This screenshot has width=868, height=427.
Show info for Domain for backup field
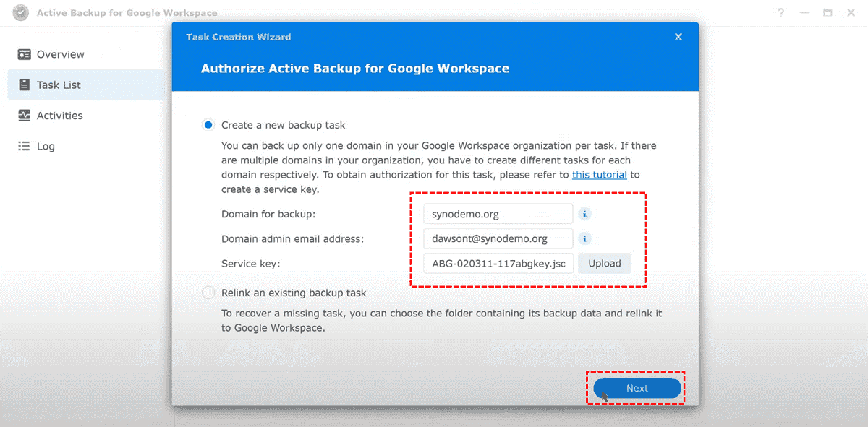click(586, 215)
